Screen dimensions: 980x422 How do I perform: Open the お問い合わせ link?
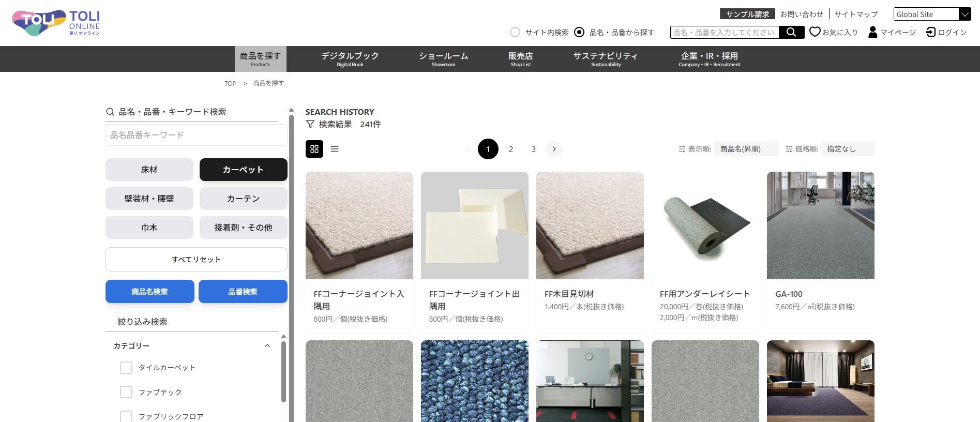pos(802,14)
